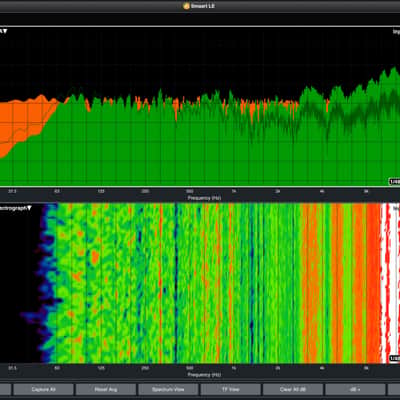Open the RTA plot type dropdown triangle

click(5, 31)
